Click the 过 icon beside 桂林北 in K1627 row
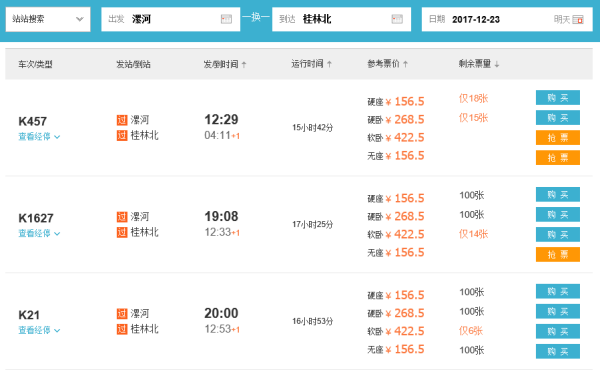Viewport: 600px width, 378px height. (x=122, y=232)
